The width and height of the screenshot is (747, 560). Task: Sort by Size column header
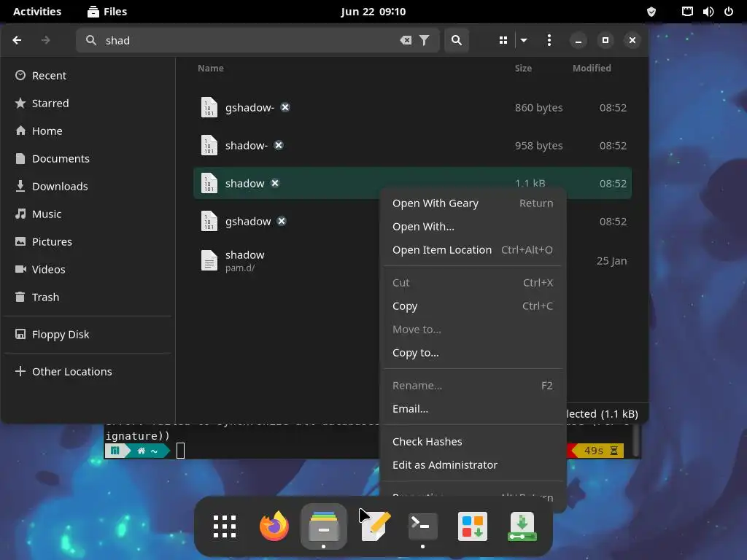(523, 68)
